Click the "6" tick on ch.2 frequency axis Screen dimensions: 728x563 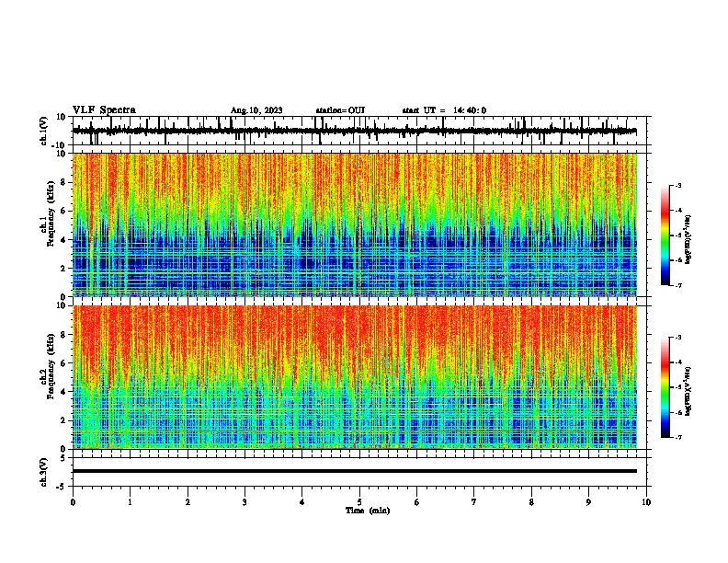point(64,363)
